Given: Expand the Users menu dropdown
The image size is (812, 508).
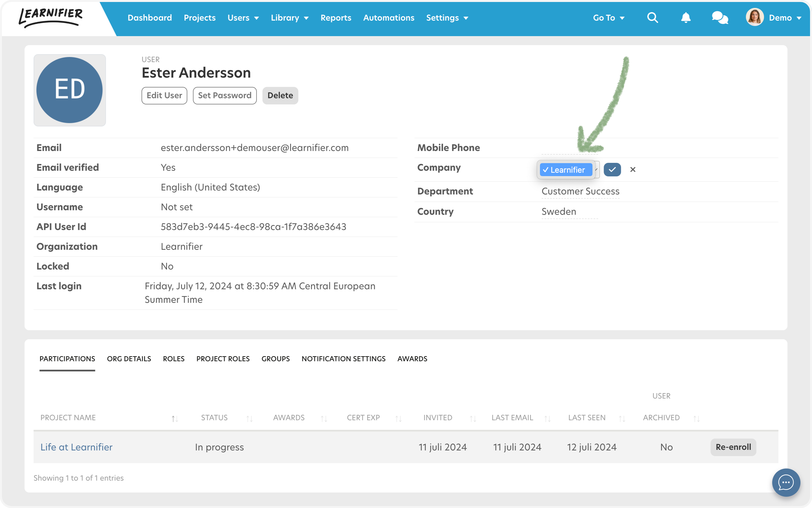Looking at the screenshot, I should (243, 18).
